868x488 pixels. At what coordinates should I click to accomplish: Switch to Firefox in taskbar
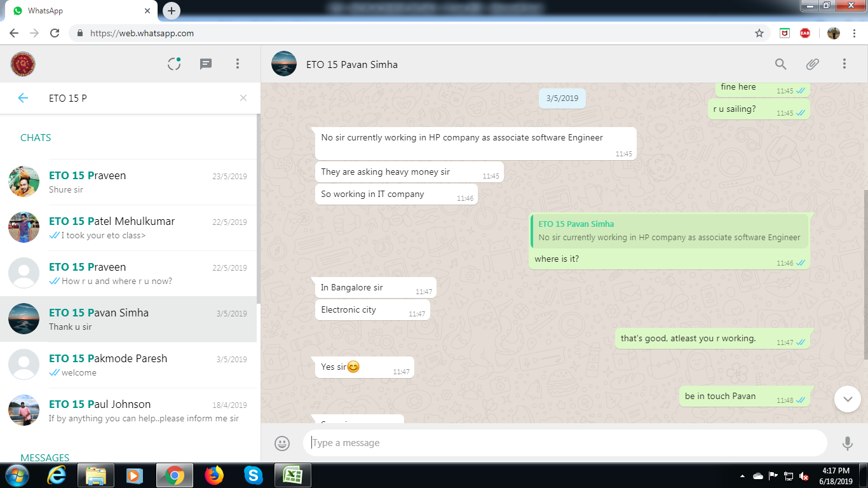pyautogui.click(x=214, y=475)
